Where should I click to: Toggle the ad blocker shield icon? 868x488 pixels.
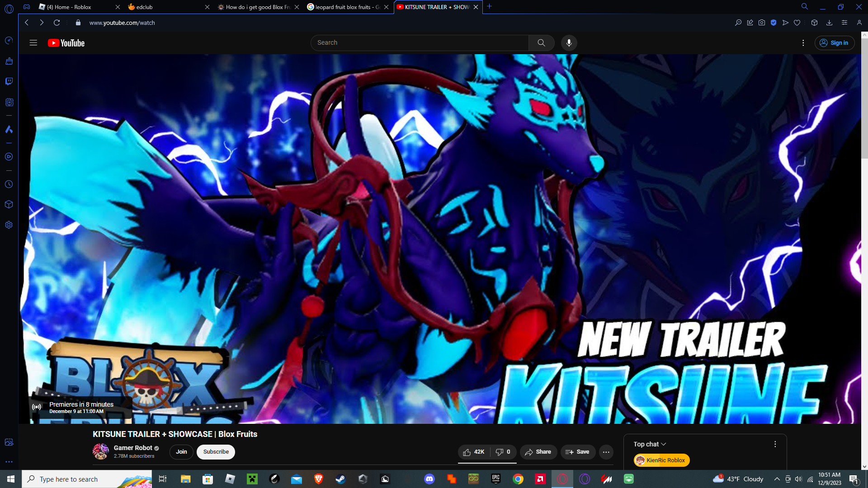click(774, 23)
